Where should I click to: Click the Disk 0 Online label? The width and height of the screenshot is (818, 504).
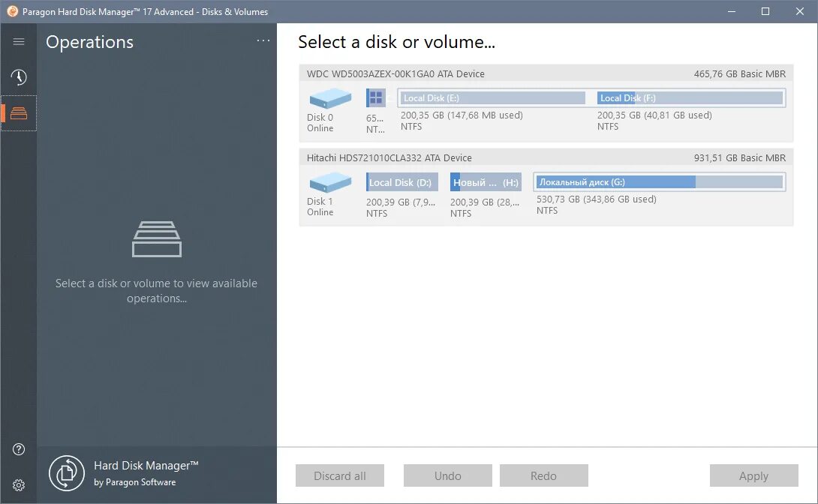pos(320,122)
